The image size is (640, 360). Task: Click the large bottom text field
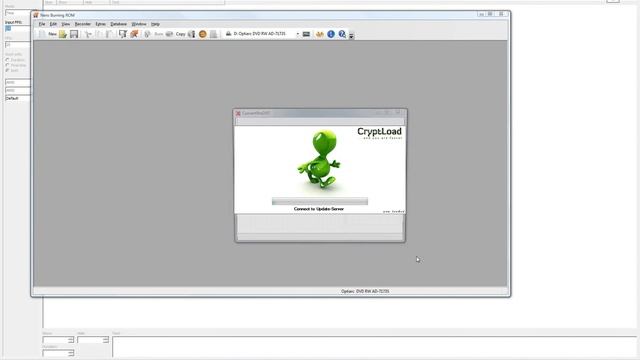374,347
